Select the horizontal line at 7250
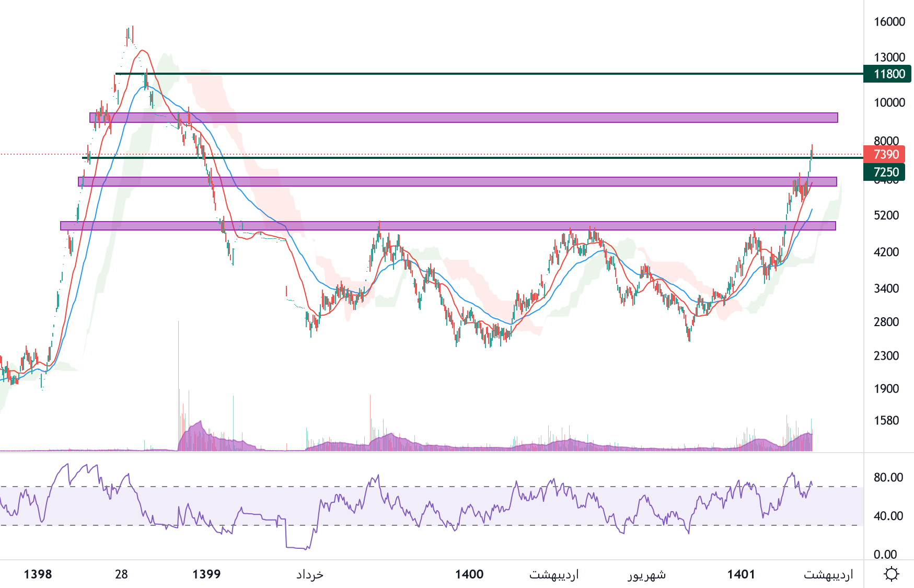 pyautogui.click(x=470, y=157)
